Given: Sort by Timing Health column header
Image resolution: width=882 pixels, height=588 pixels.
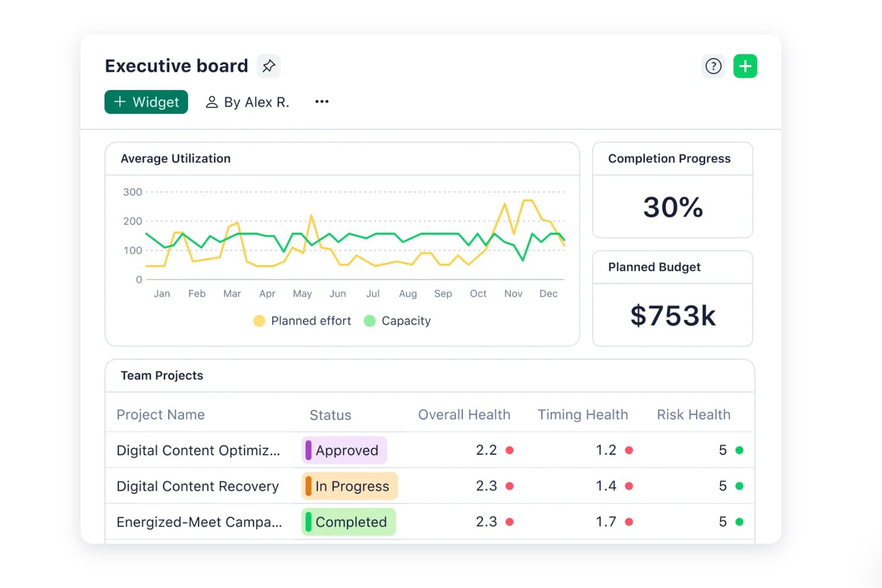Looking at the screenshot, I should pyautogui.click(x=583, y=415).
